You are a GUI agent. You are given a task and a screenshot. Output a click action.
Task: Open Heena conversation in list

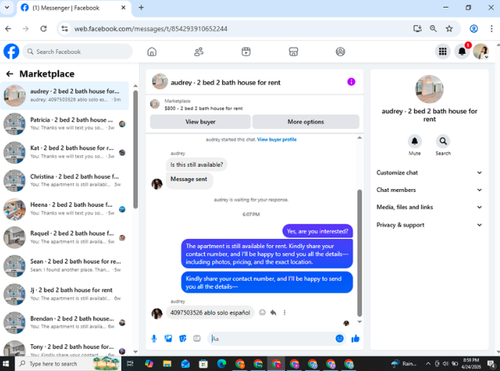tap(65, 209)
